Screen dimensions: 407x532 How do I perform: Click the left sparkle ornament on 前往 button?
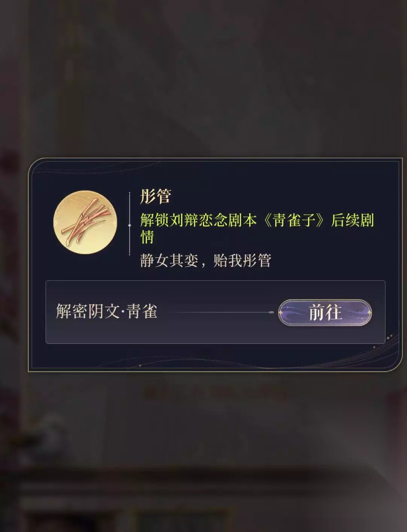[282, 312]
